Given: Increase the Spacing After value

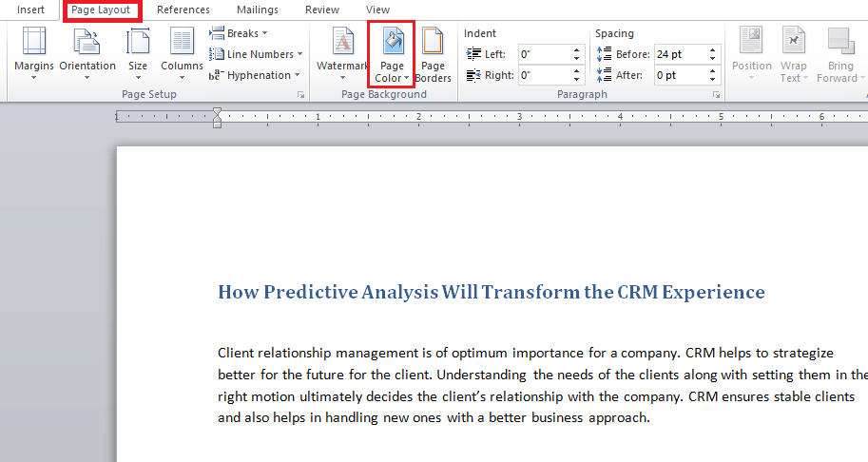Looking at the screenshot, I should pyautogui.click(x=712, y=71).
